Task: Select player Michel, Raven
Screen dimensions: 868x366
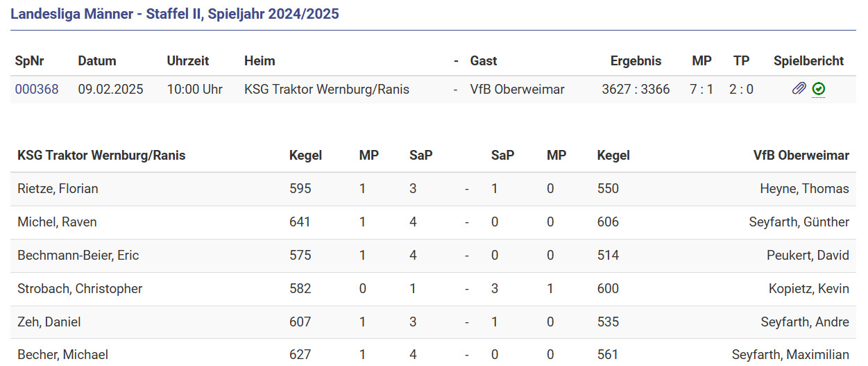Action: click(x=57, y=222)
